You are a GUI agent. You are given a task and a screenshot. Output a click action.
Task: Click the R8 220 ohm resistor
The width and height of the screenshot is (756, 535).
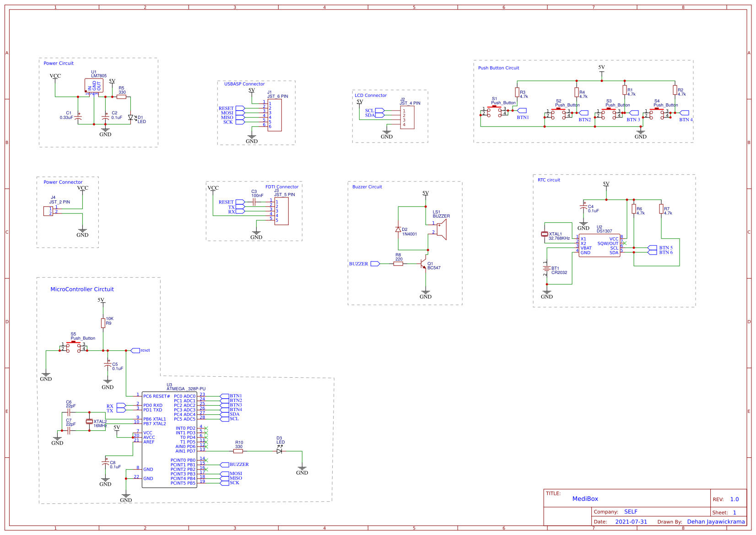[398, 263]
